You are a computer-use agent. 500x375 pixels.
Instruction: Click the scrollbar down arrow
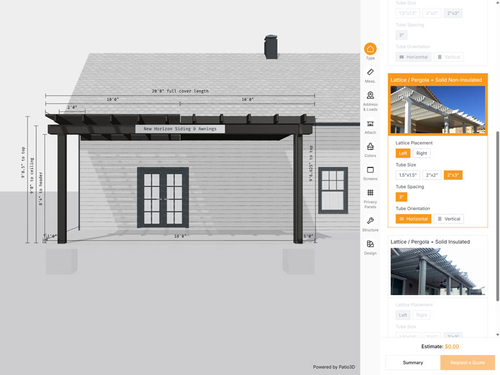click(x=498, y=334)
